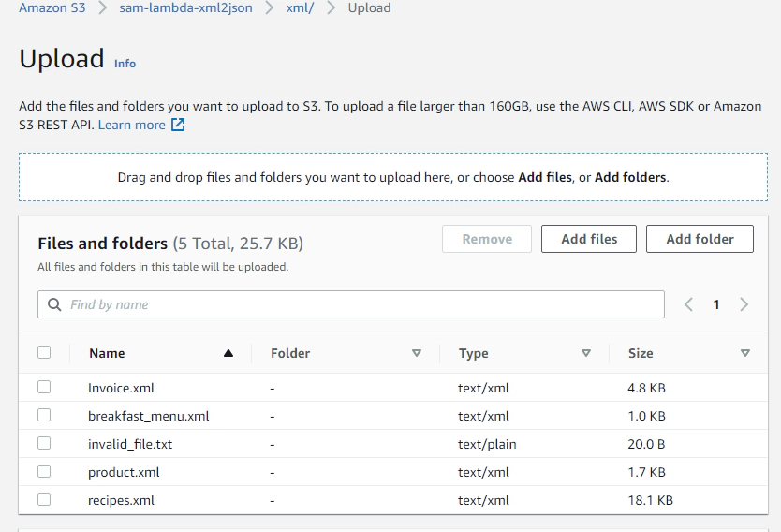Navigate to Amazon S3 breadcrumb
The height and width of the screenshot is (532, 781).
pos(52,7)
